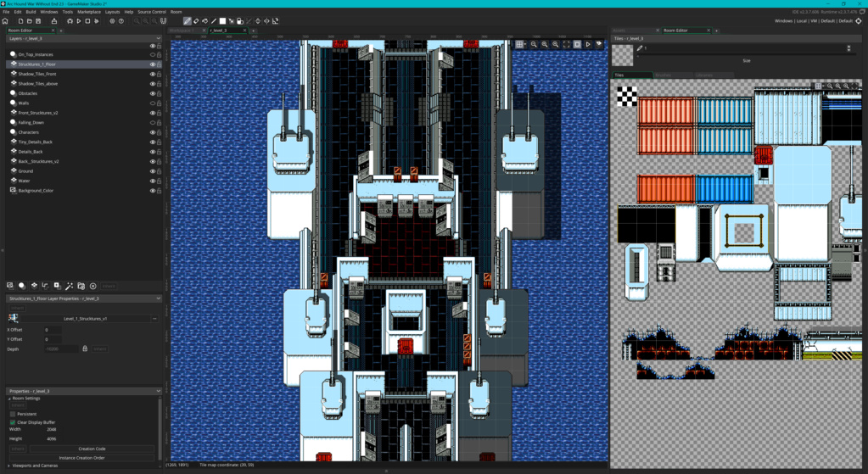The image size is (868, 474).
Task: Open the Marketplace menu
Action: (x=89, y=12)
